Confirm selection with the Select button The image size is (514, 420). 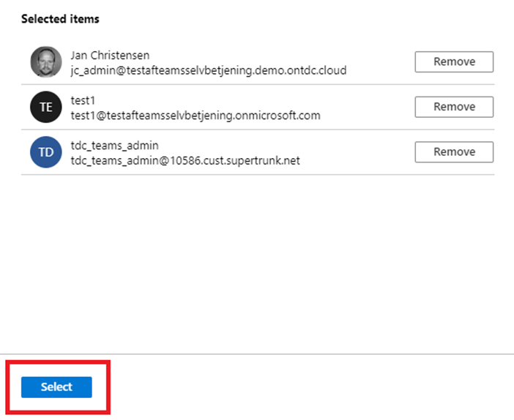coord(56,387)
